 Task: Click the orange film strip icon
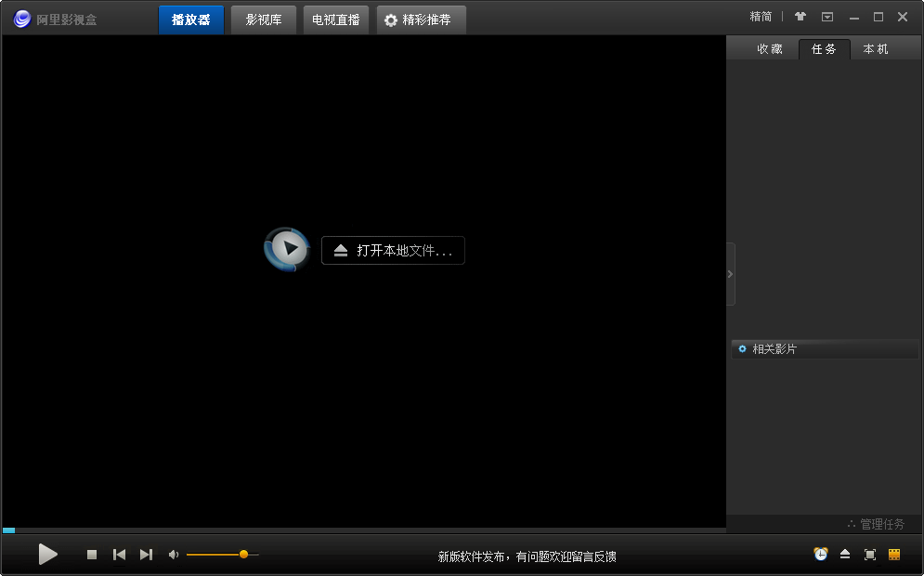(894, 555)
